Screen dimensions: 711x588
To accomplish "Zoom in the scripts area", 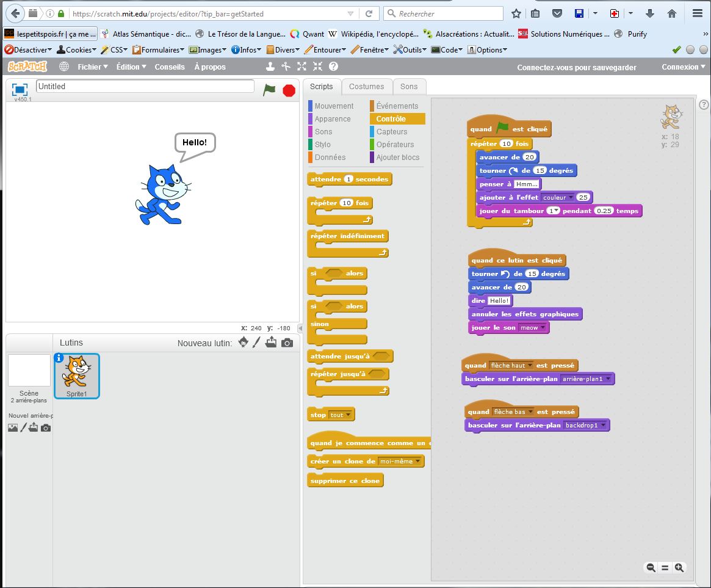I will click(x=679, y=568).
